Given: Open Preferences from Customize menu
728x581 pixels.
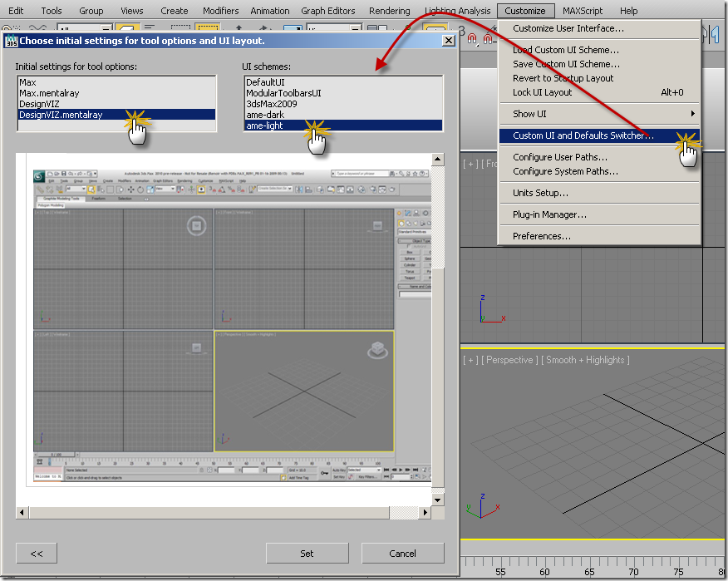Looking at the screenshot, I should click(599, 236).
